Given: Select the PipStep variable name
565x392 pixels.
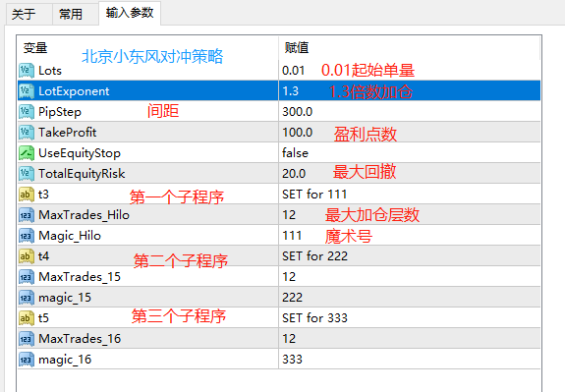Looking at the screenshot, I should [x=60, y=112].
